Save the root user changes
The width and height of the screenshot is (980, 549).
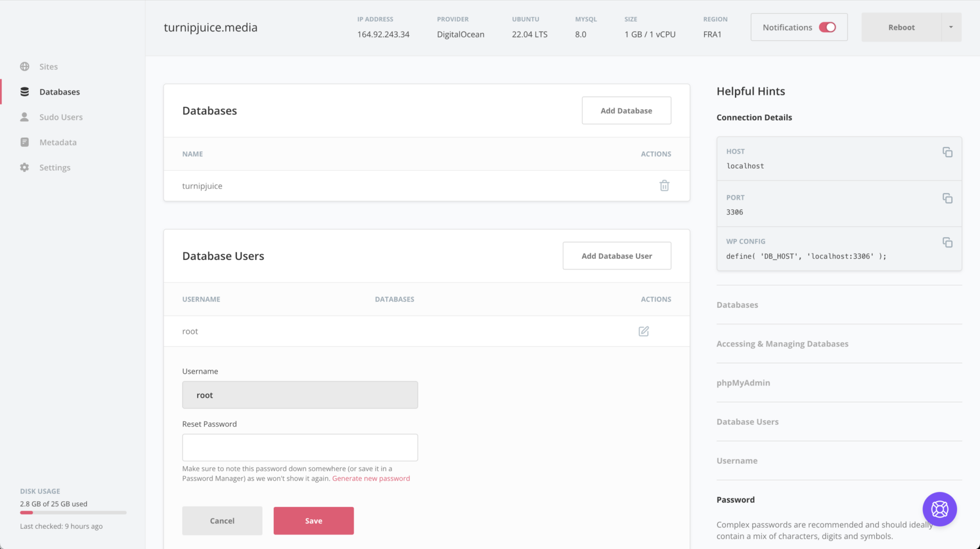pos(313,520)
